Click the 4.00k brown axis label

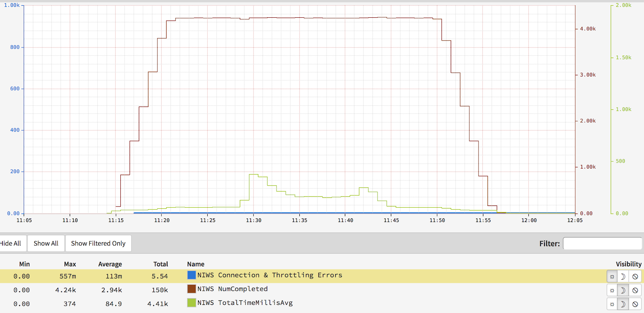(x=588, y=29)
